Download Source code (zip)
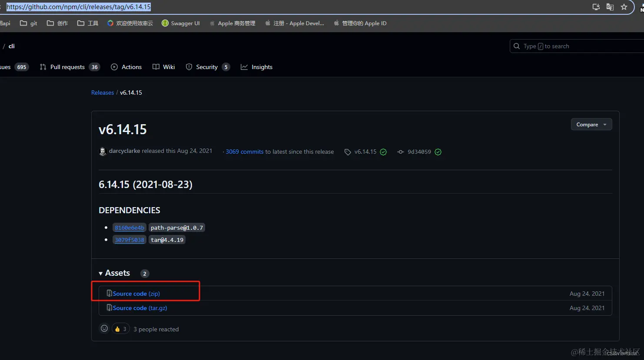Screen dimensions: 644x360 (136, 294)
